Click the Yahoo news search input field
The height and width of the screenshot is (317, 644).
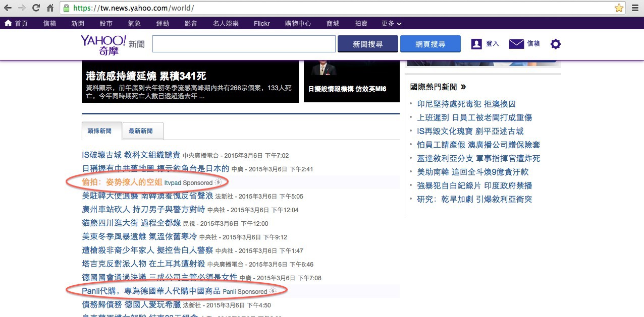[x=244, y=44]
